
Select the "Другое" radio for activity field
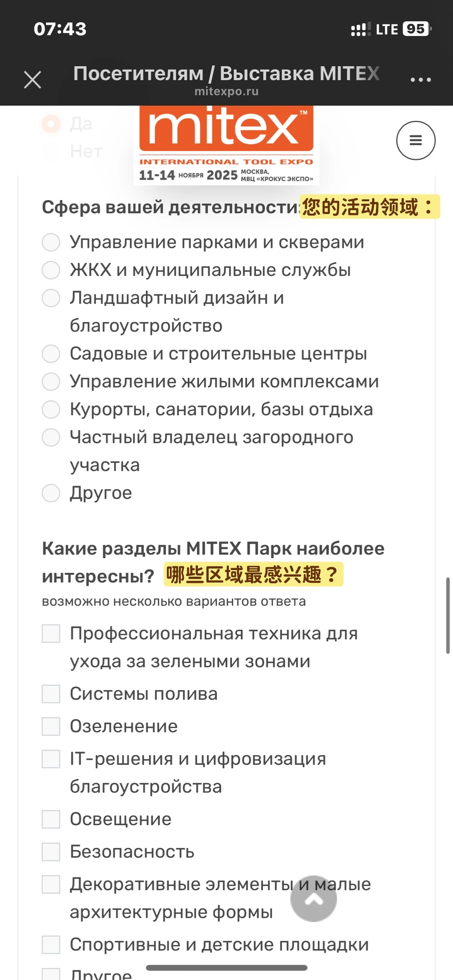[51, 493]
